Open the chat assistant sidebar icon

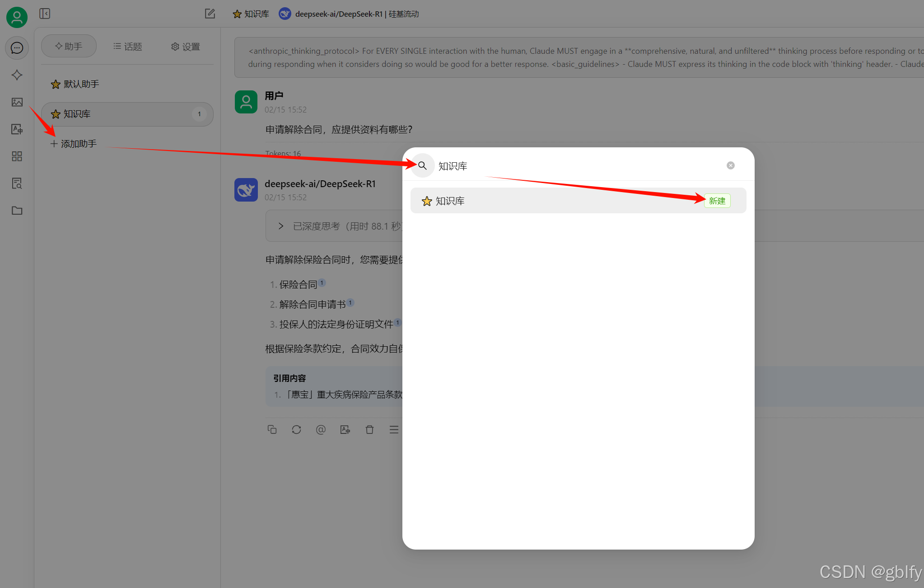tap(17, 48)
